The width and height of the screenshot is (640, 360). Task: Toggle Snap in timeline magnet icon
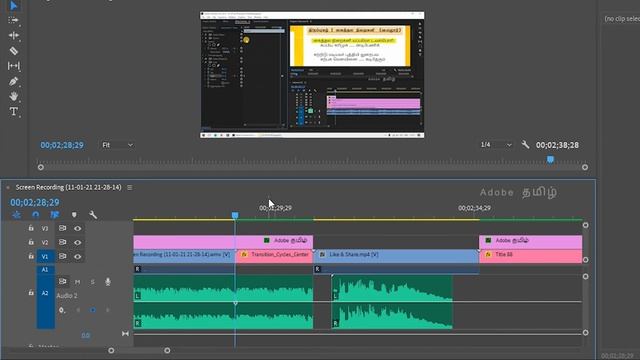point(36,215)
